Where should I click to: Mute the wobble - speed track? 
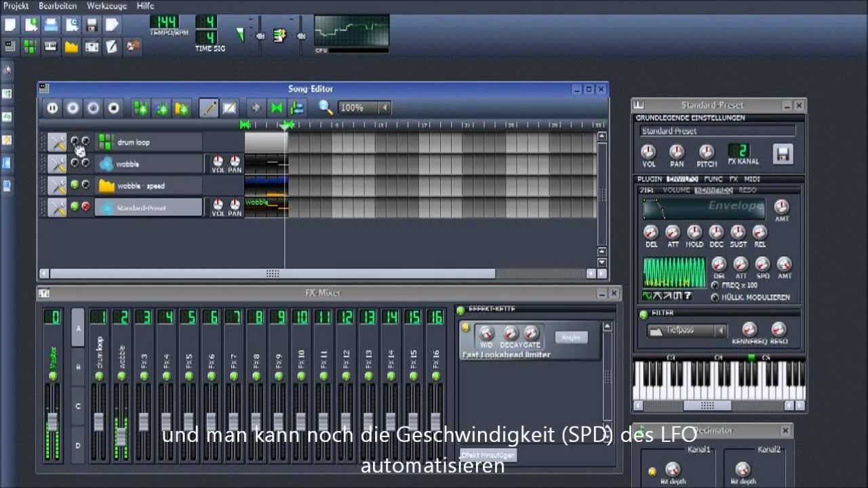click(x=75, y=184)
